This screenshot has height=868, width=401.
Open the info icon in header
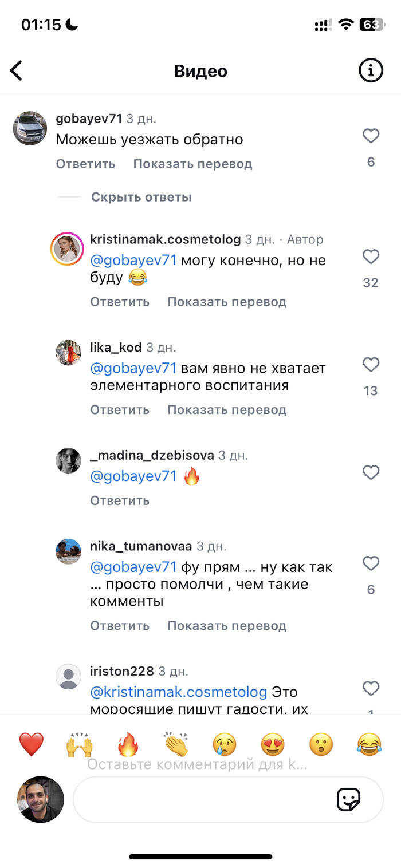pos(371,71)
